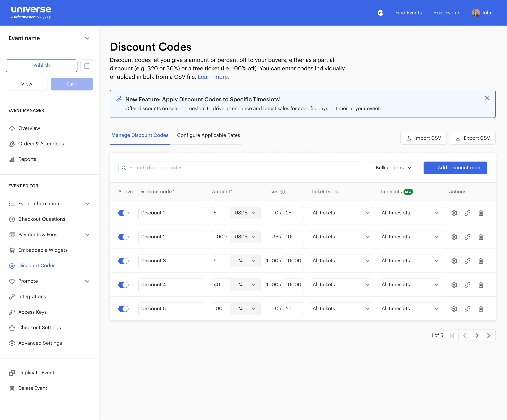Click the globe language icon
507x420 pixels.
380,13
